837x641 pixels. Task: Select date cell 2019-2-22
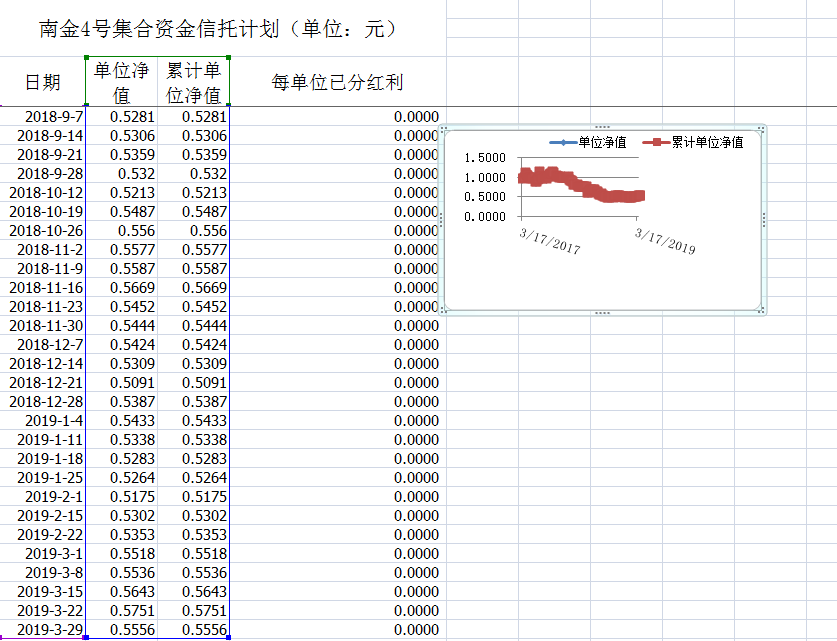[43, 534]
